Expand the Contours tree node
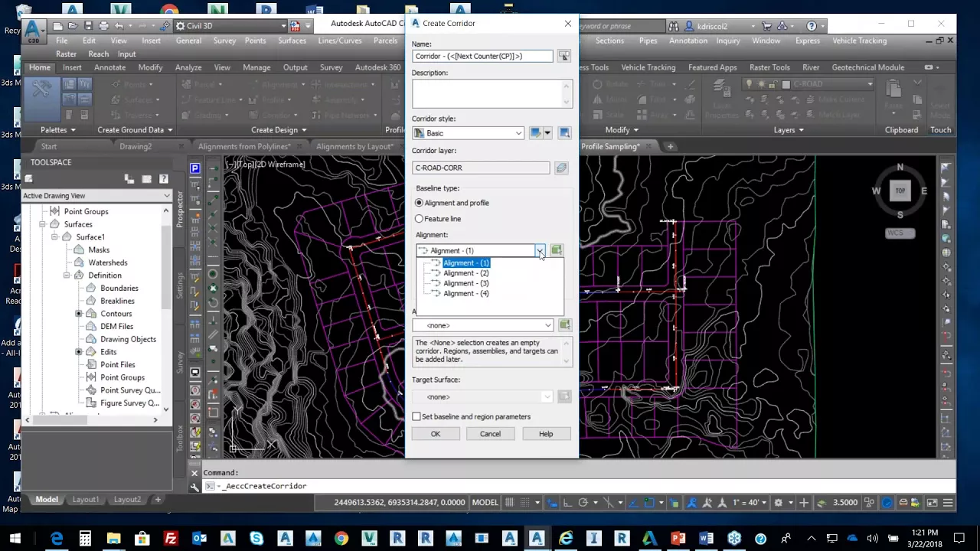The width and height of the screenshot is (980, 551). point(79,314)
